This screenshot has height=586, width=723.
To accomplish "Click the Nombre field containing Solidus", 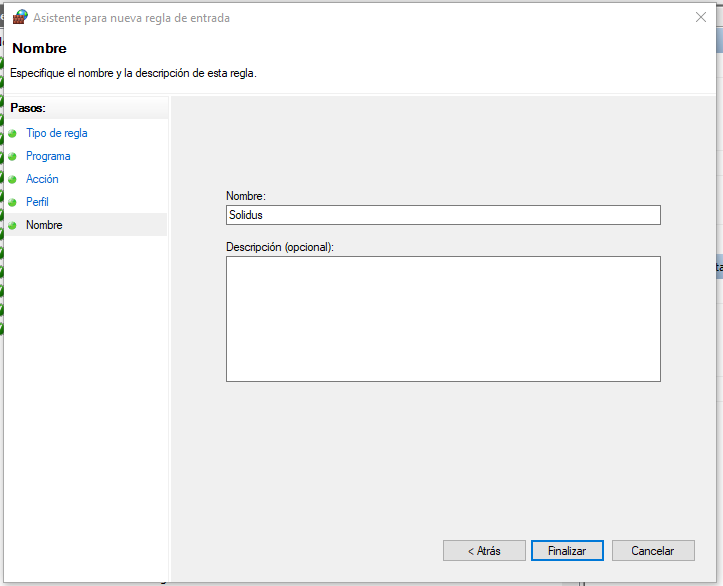I will [x=443, y=215].
